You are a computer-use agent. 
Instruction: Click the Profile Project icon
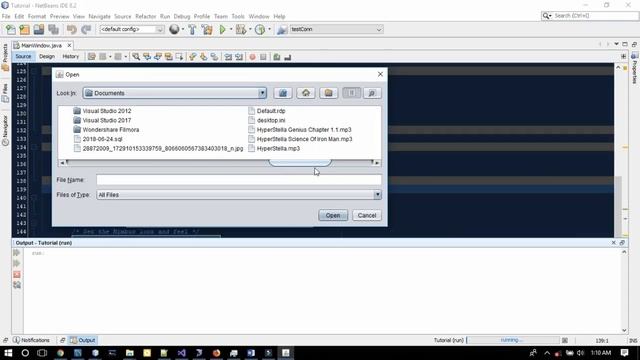click(x=260, y=29)
